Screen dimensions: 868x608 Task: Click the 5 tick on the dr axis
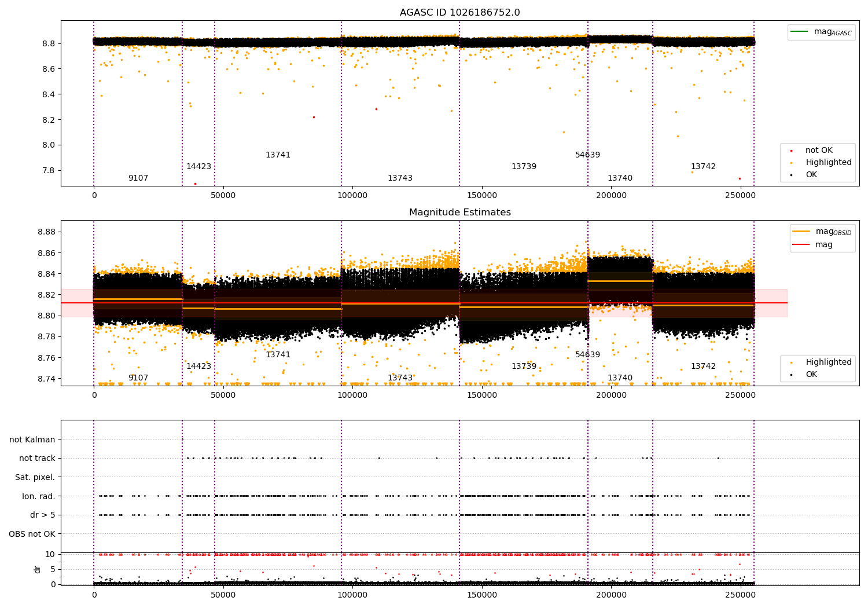click(x=53, y=570)
